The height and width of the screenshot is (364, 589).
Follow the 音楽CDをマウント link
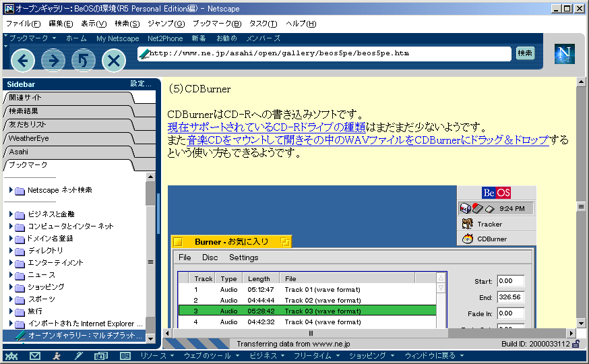pyautogui.click(x=368, y=140)
